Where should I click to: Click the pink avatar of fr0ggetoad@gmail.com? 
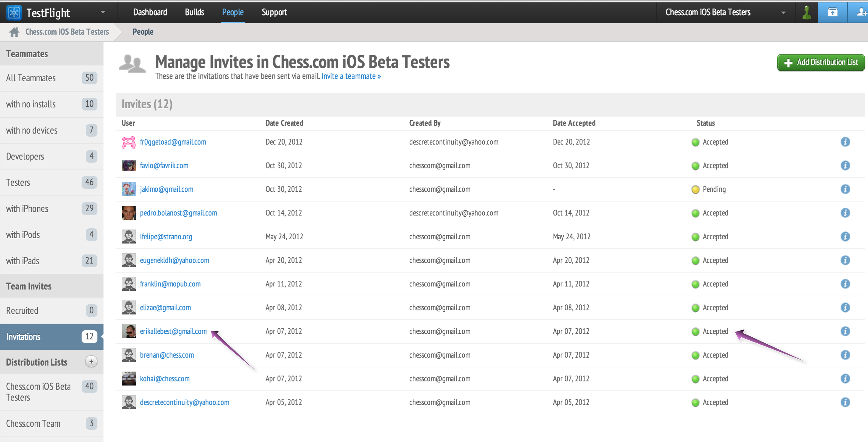(x=129, y=142)
